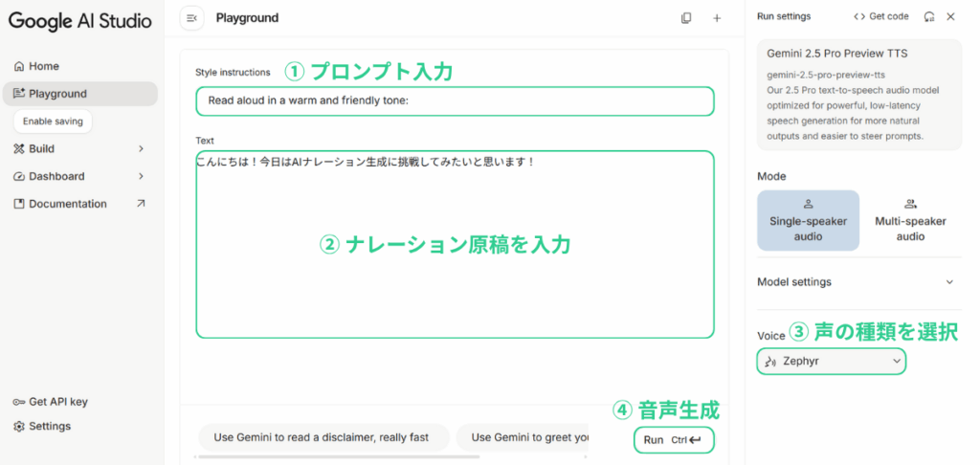Select Multi-speaker audio mode
Screen dimensions: 980x465
pyautogui.click(x=911, y=221)
